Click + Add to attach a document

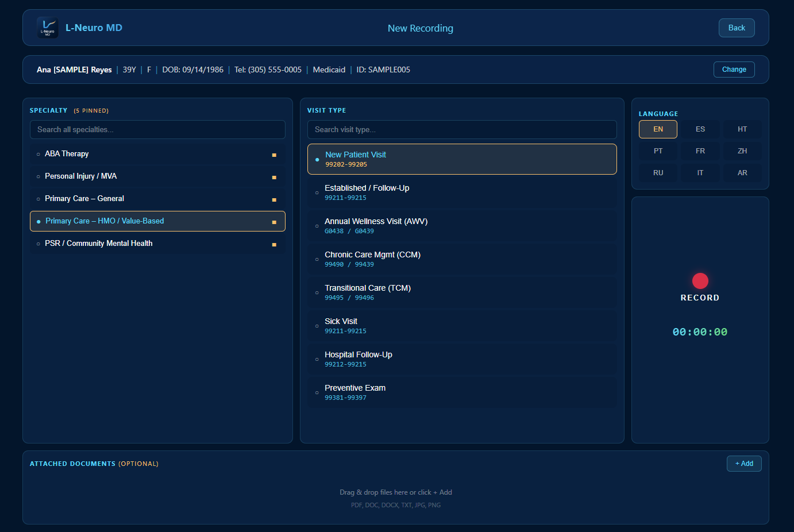(x=744, y=463)
